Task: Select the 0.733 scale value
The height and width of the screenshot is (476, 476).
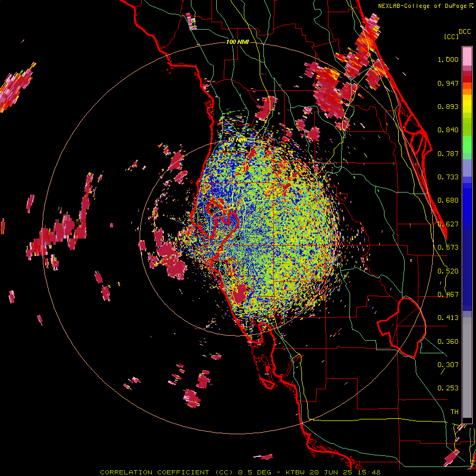Action: 448,177
